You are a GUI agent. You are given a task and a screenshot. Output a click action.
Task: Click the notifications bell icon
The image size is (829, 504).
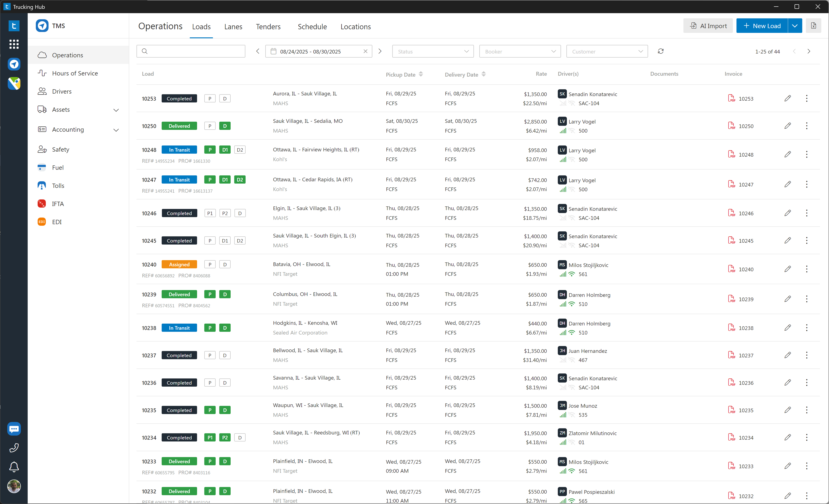point(14,467)
